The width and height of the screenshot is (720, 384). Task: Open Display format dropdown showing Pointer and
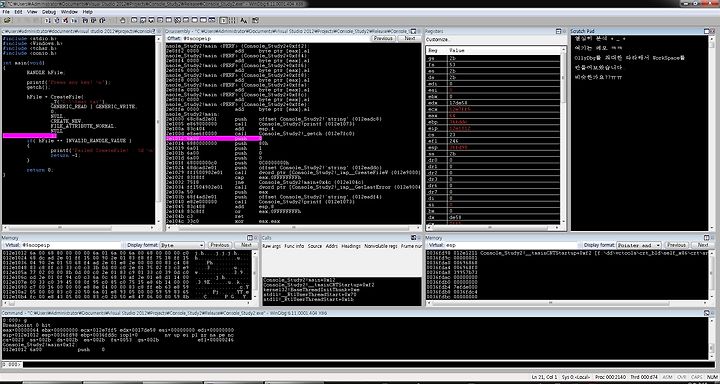pyautogui.click(x=639, y=245)
